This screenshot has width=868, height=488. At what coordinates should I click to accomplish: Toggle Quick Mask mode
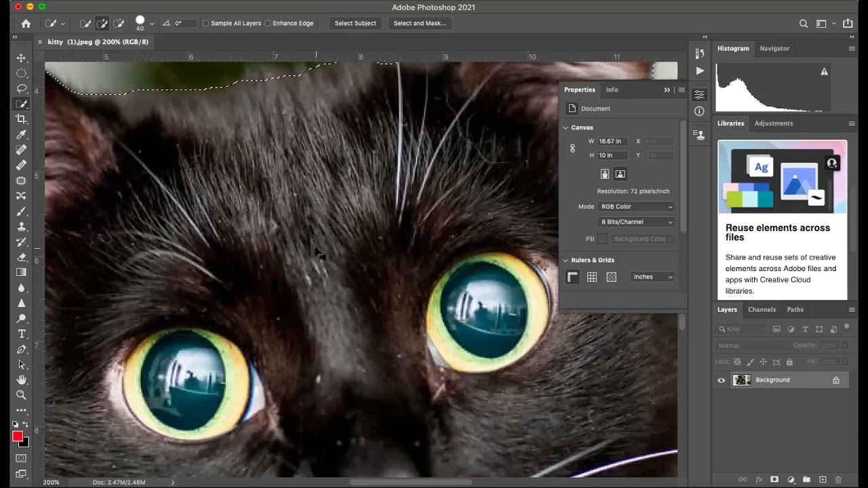coord(21,459)
